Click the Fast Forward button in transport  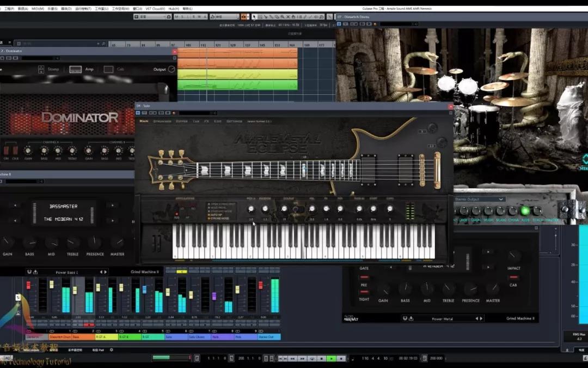click(302, 359)
